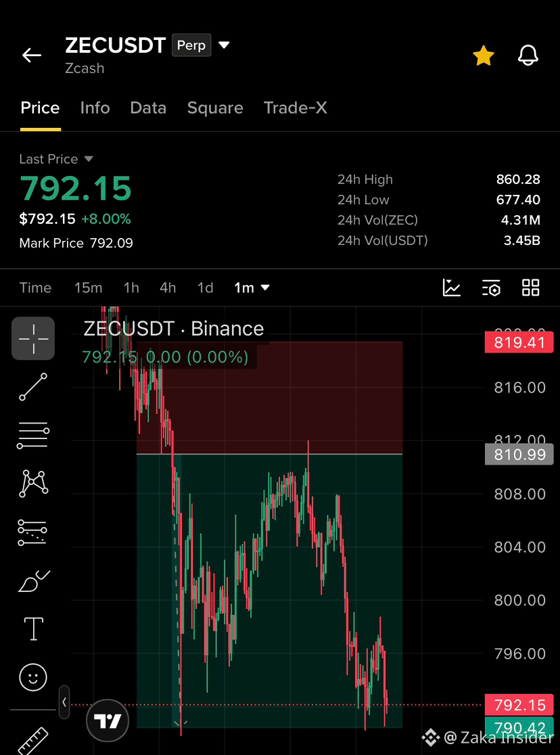
Task: Select the Time chart interval
Action: (x=35, y=288)
